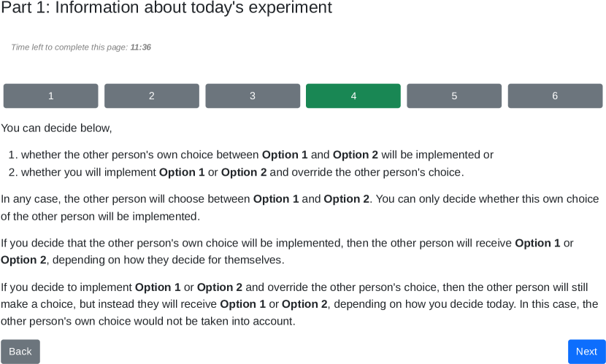This screenshot has height=364, width=606.
Task: Click the '11:36' remaining time value
Action: [x=141, y=47]
